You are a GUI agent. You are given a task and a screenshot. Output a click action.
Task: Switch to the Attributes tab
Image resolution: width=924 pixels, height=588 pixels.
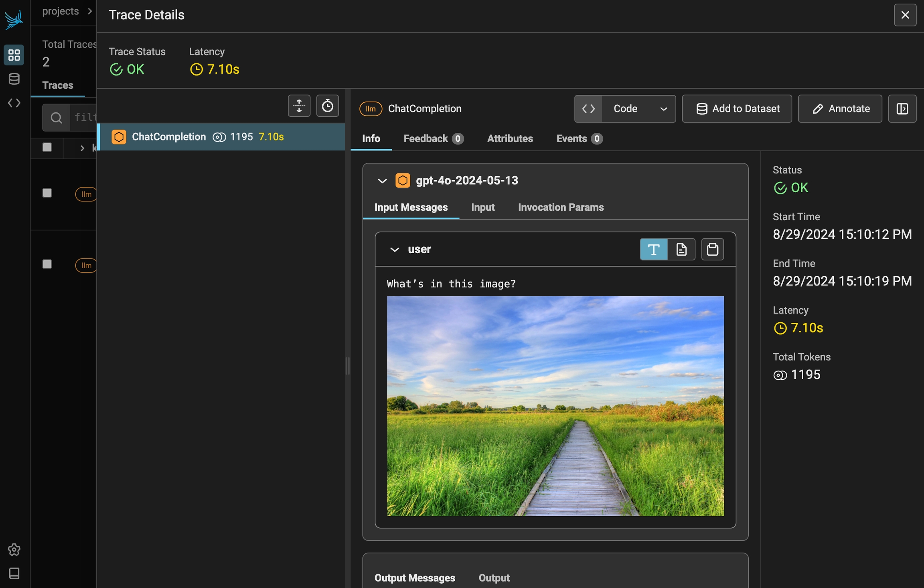(x=510, y=138)
